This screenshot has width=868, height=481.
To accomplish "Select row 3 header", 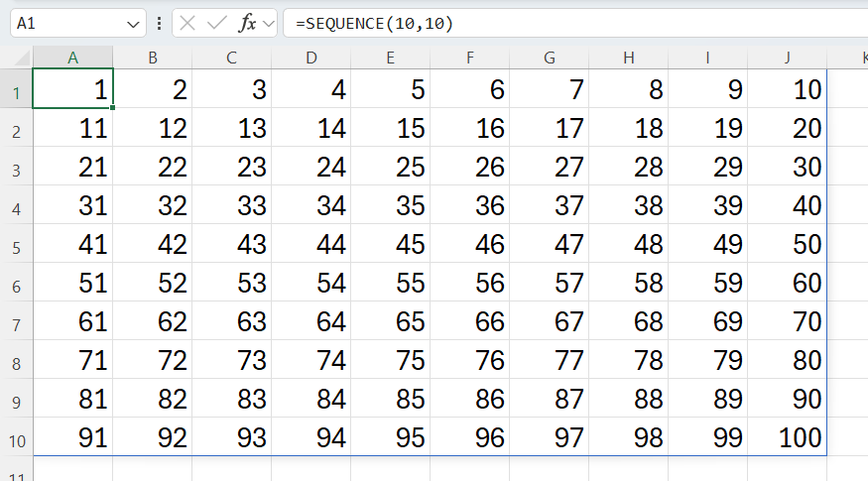I will (x=17, y=166).
